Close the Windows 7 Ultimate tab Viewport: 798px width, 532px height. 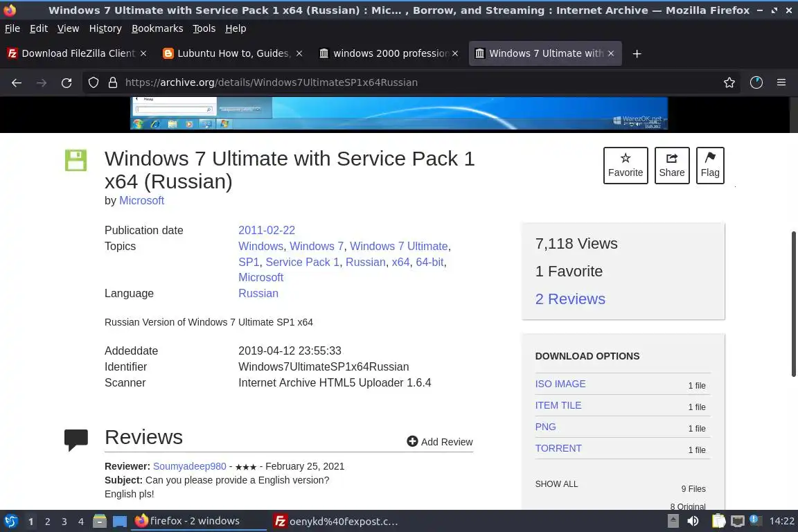pyautogui.click(x=611, y=53)
